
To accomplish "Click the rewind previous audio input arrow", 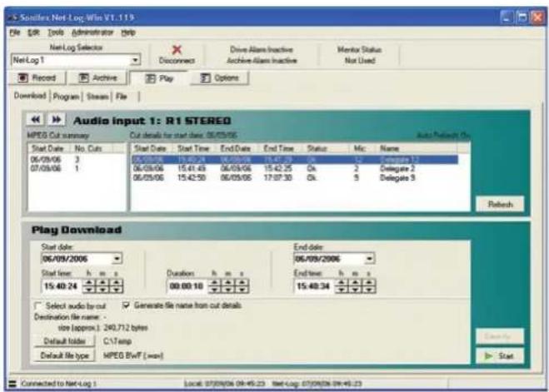I will coord(35,120).
